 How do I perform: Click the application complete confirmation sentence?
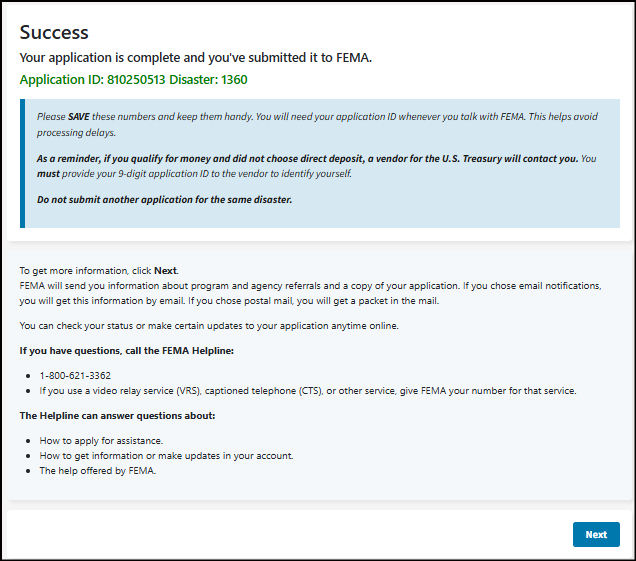click(196, 57)
